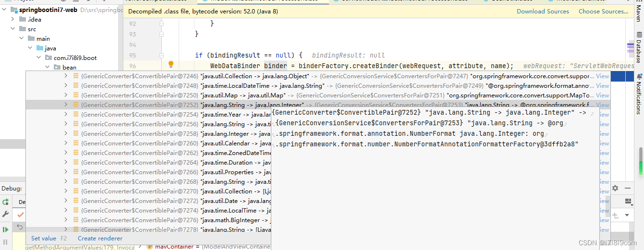
Task: Click springbootini7-web project module icon
Action: tap(14, 10)
